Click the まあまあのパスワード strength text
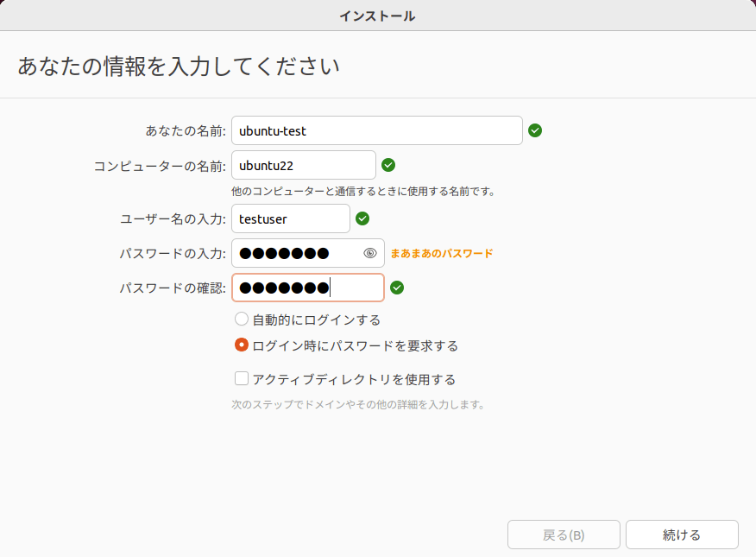 coord(441,253)
